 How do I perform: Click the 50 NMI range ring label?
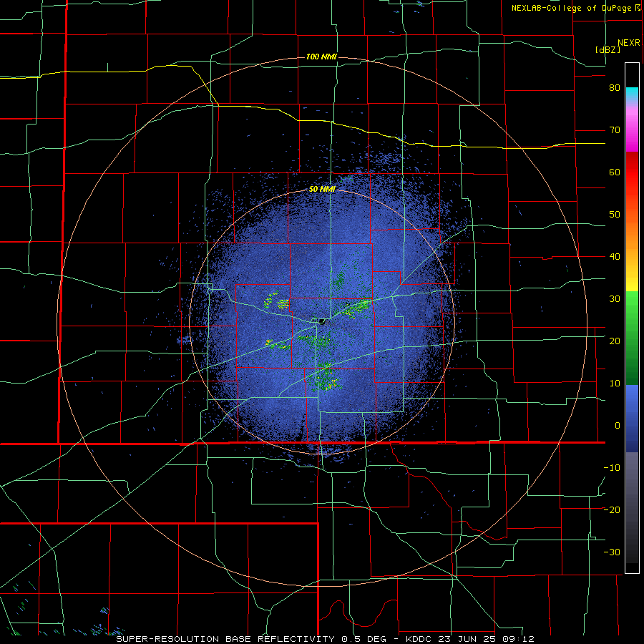(322, 190)
